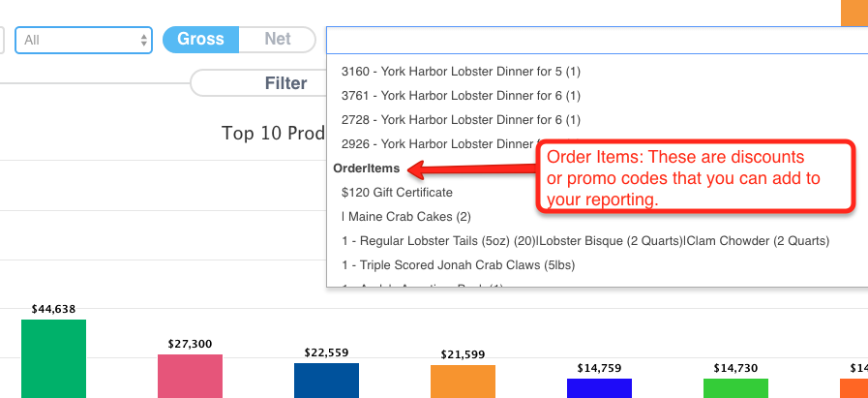The image size is (868, 398).
Task: Click the green $44,638 bar
Action: click(53, 358)
